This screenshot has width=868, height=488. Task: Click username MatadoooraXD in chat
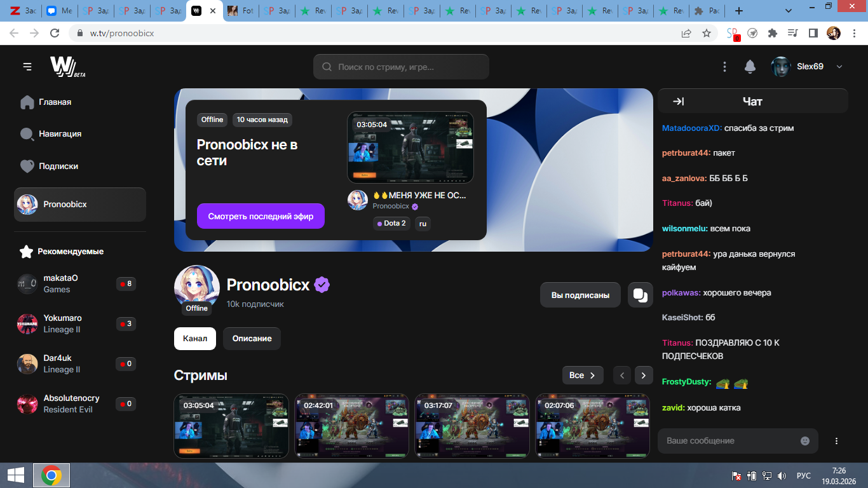(692, 128)
